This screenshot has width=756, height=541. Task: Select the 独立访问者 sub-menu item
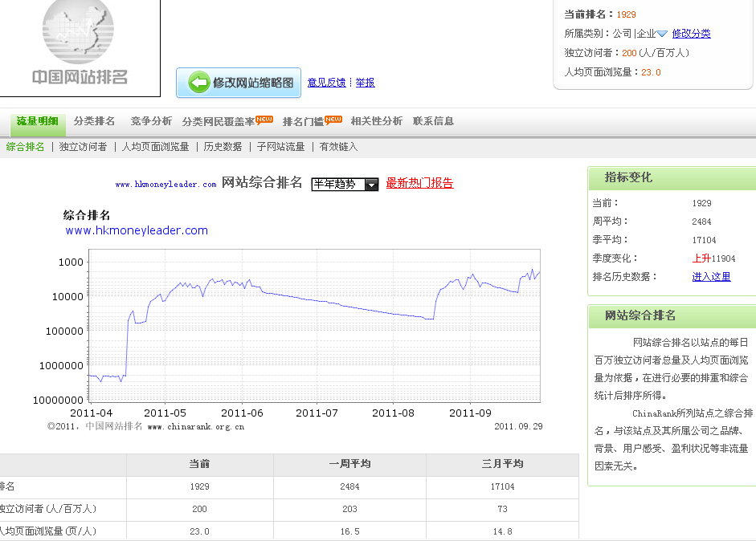83,147
